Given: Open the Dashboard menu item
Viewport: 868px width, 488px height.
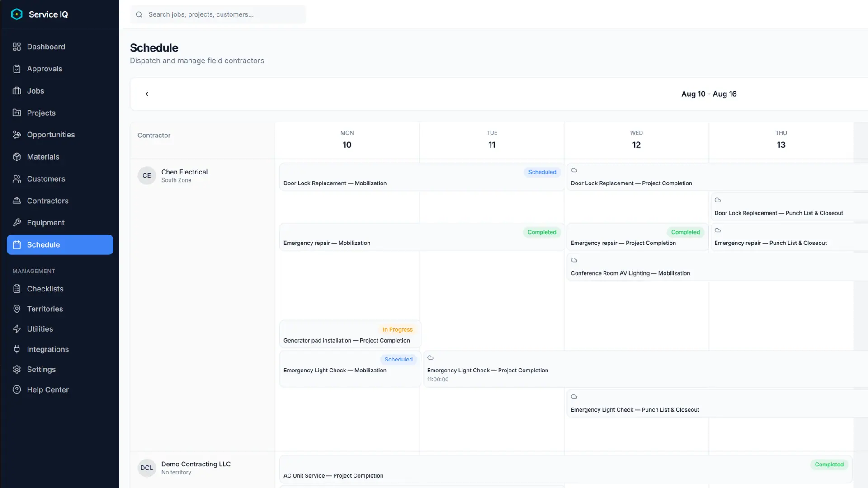Looking at the screenshot, I should click(60, 47).
